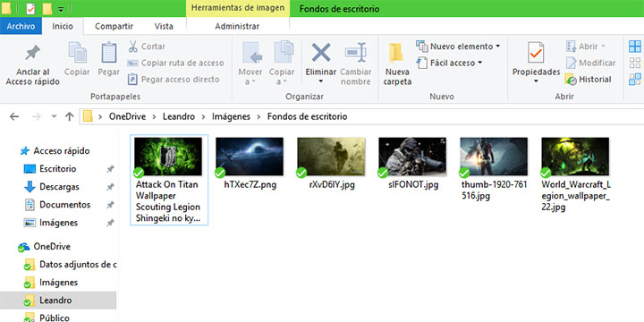Select the rXvD6IY.jpg thumbnail
This screenshot has height=322, width=644.
click(x=331, y=157)
